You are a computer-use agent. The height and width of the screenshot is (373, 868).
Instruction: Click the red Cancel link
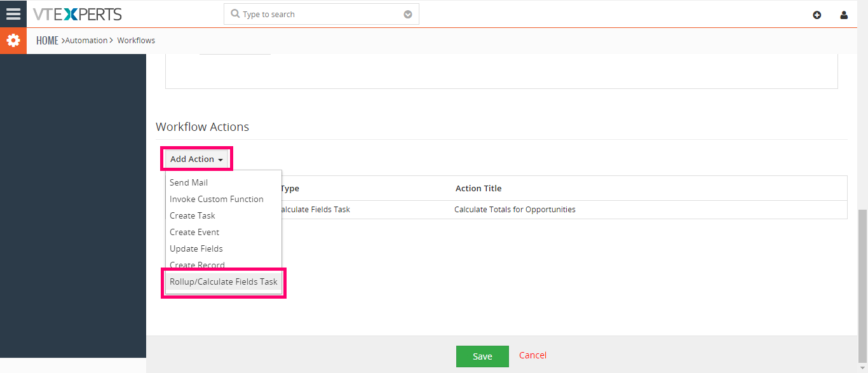click(x=532, y=355)
